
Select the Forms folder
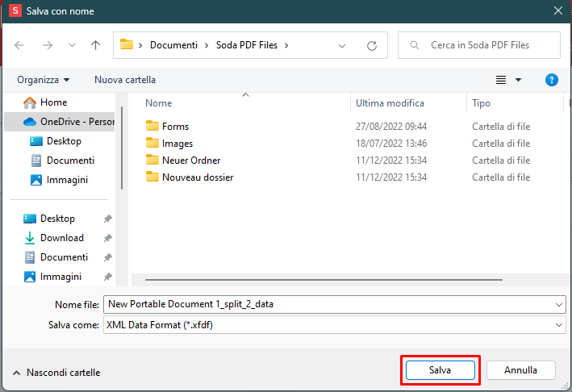tap(175, 127)
